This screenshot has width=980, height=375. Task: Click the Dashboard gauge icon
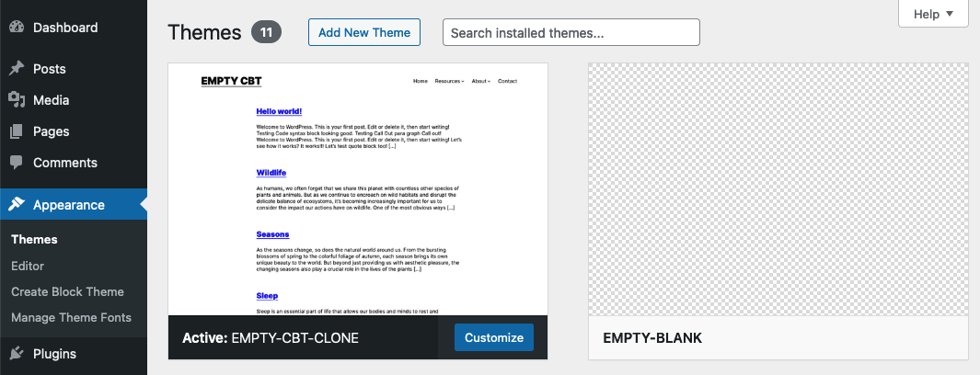coord(17,28)
